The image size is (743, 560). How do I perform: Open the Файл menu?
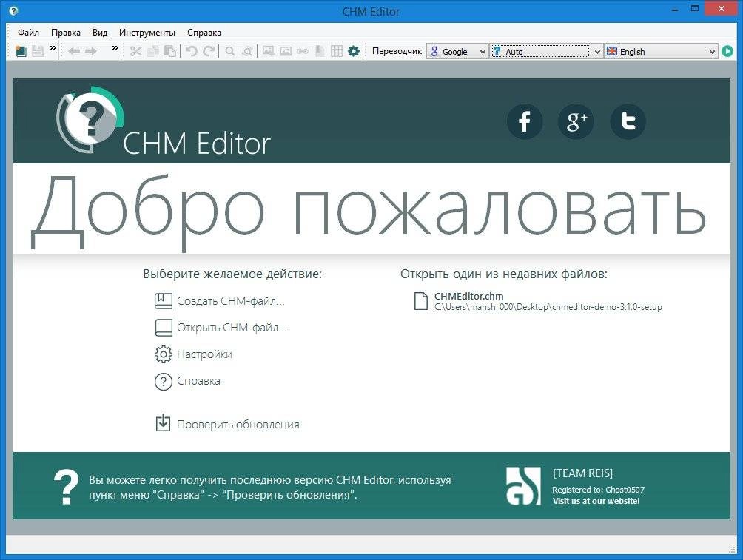click(28, 33)
